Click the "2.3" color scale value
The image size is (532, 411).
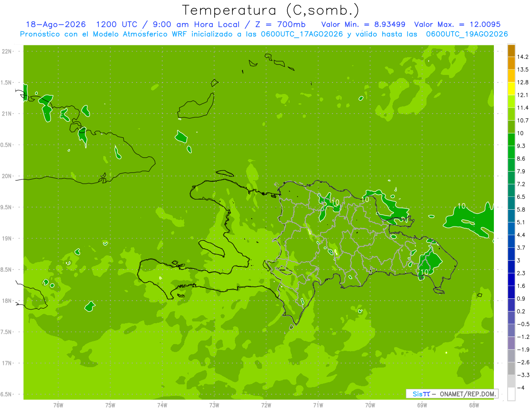point(521,273)
